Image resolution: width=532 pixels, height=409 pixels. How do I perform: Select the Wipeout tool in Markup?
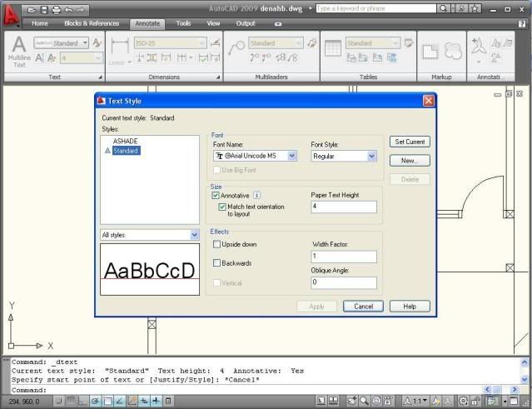[x=430, y=52]
